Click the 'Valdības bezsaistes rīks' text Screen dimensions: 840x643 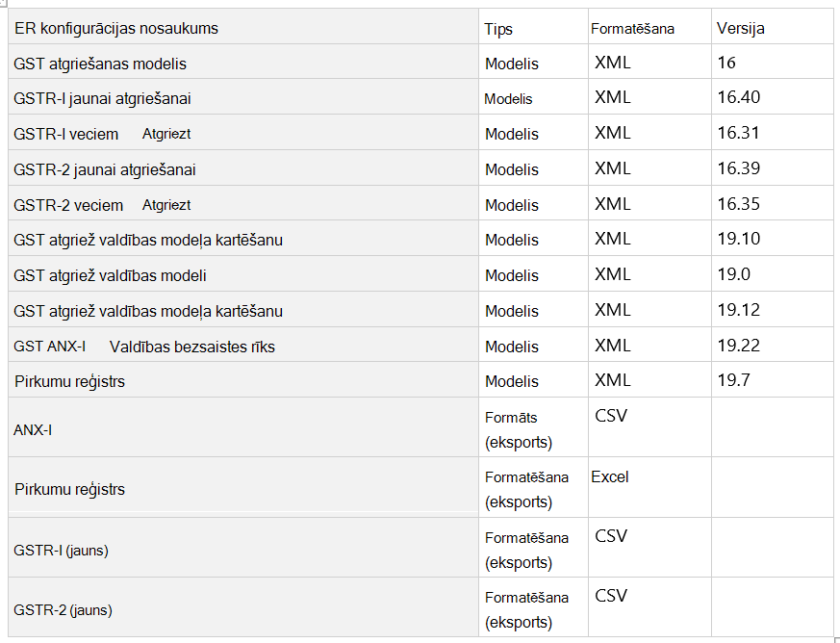[x=192, y=347]
